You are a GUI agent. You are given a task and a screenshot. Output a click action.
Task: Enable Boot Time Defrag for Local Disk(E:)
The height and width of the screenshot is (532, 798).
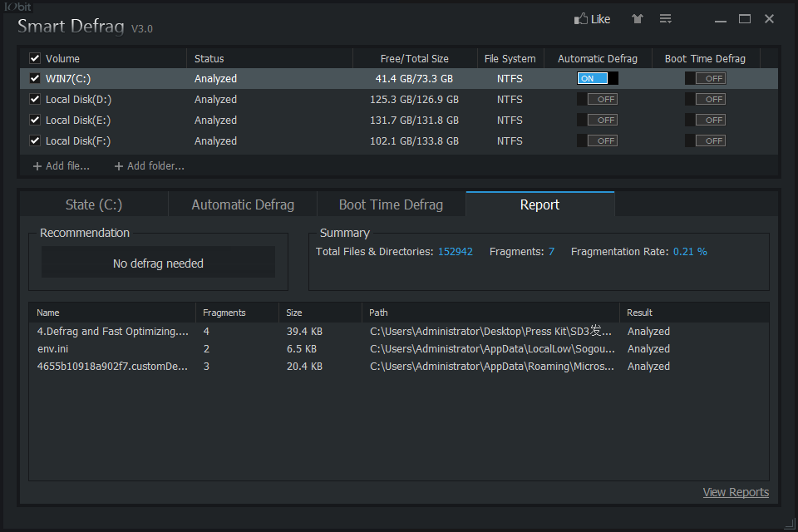point(706,121)
